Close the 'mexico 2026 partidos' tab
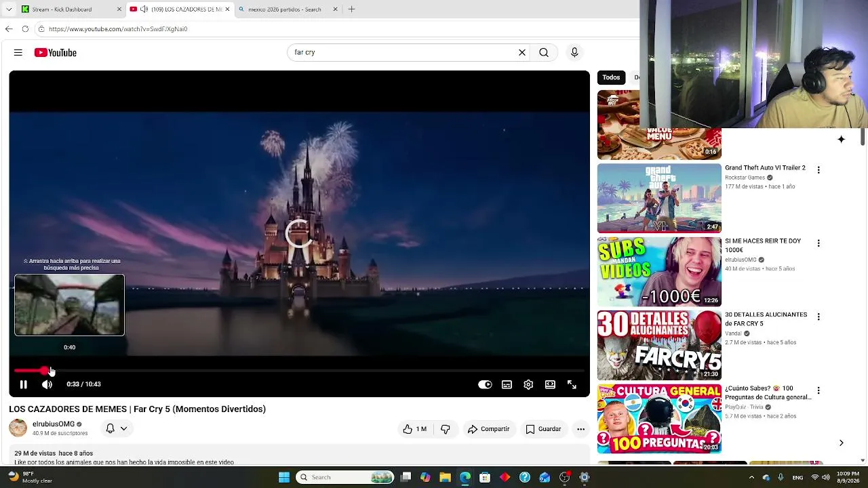This screenshot has height=488, width=868. pyautogui.click(x=336, y=9)
